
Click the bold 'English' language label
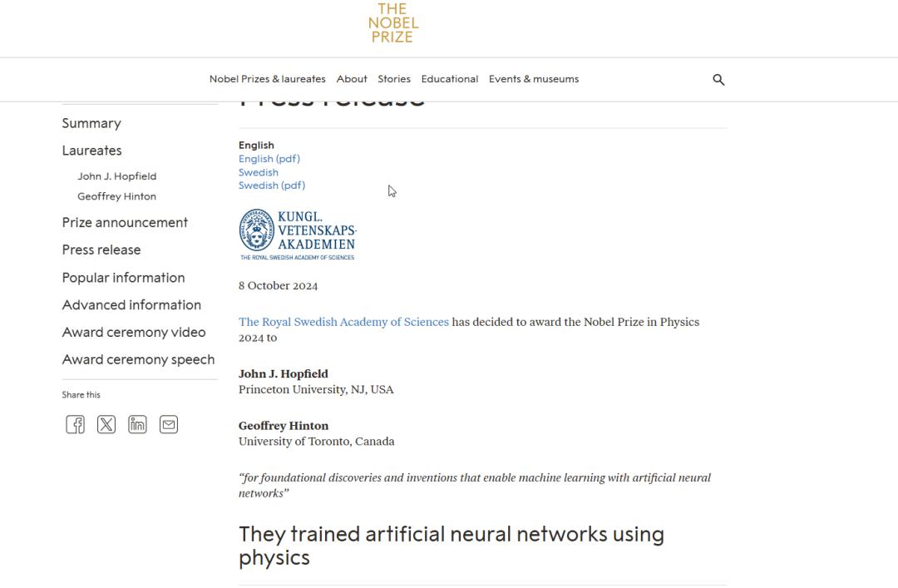tap(257, 146)
